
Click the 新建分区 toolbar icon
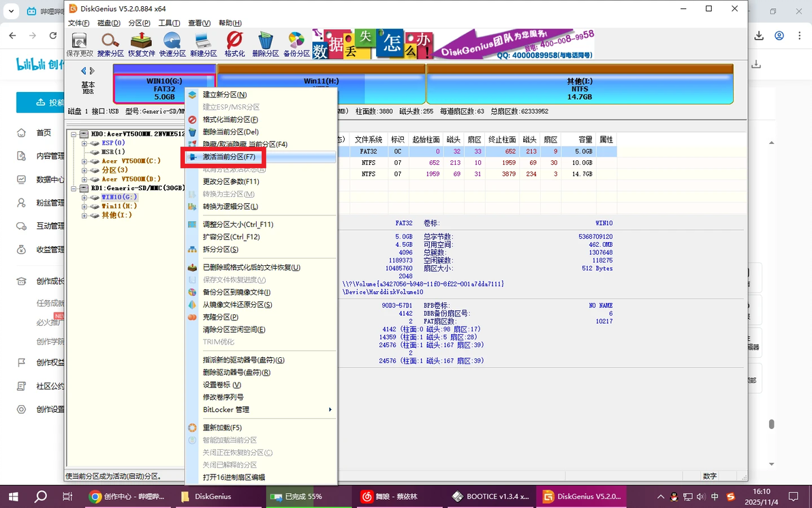(x=203, y=44)
